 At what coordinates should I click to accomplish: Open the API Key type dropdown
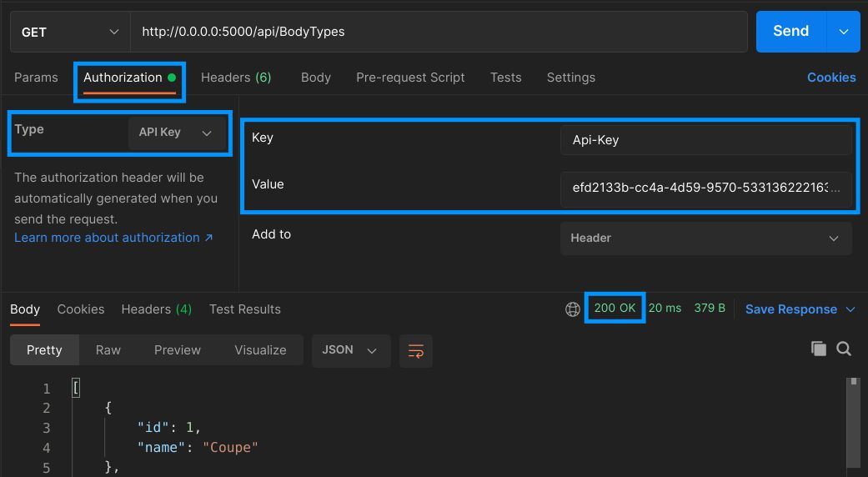pyautogui.click(x=175, y=133)
